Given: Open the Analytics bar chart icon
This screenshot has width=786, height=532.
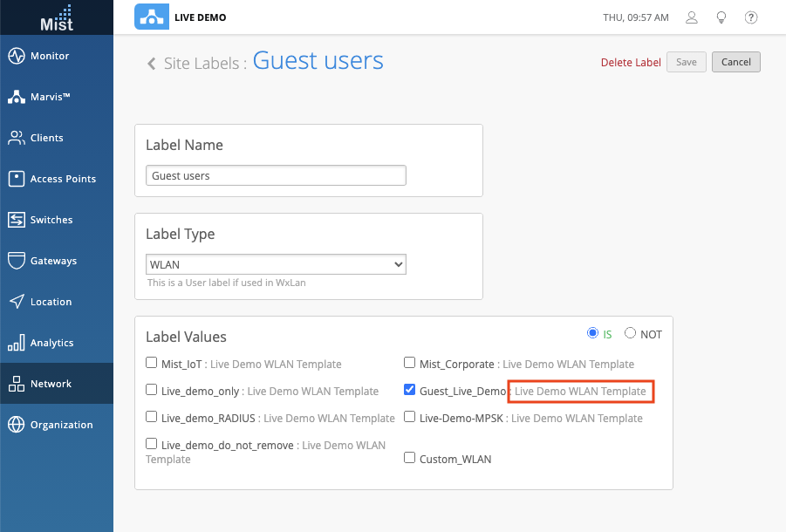Looking at the screenshot, I should 16,343.
